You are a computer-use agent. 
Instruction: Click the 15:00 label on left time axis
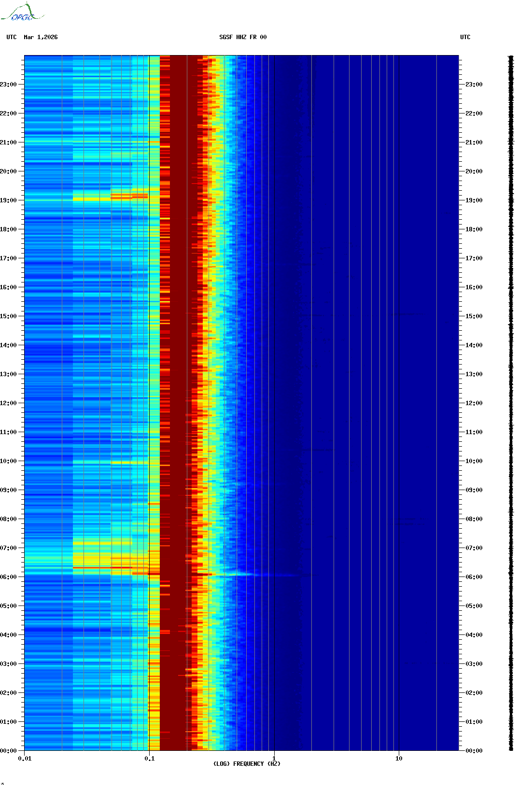coord(8,316)
